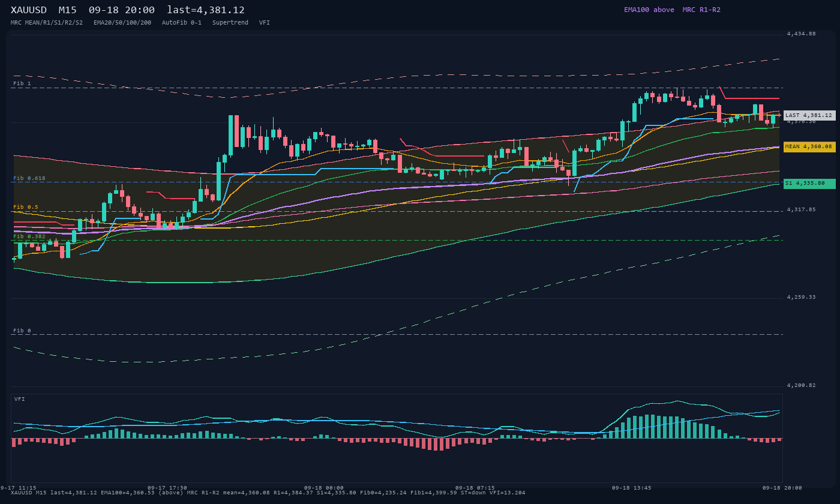Select the EMA20/50/100/200 legend entry
The height and width of the screenshot is (504, 840).
[x=122, y=23]
